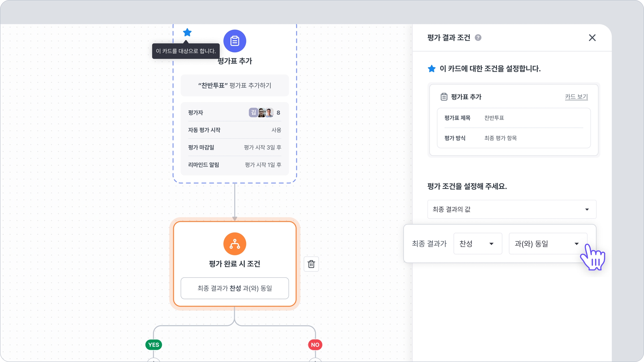
Task: Click the star icon in the side panel
Action: point(432,69)
